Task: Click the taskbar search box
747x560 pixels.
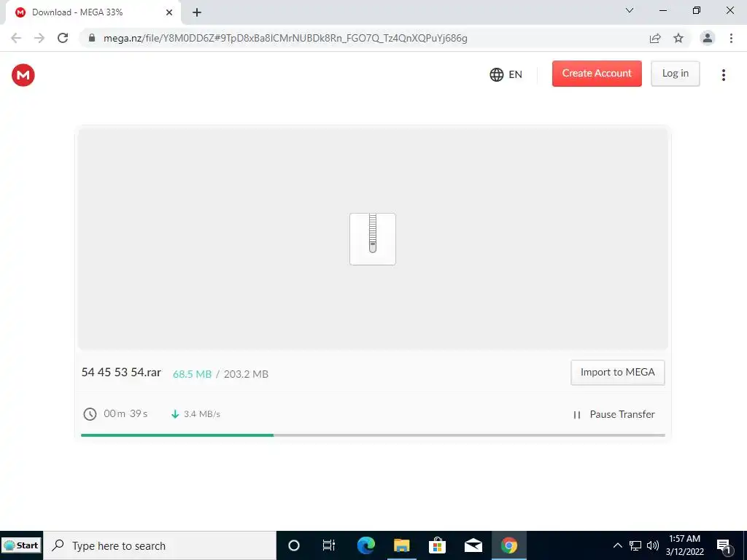Action: click(160, 545)
